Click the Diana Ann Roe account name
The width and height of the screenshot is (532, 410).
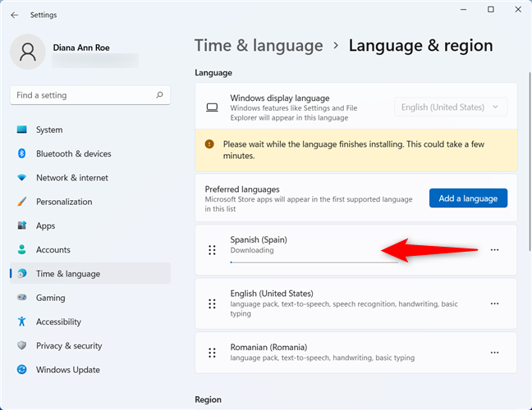pyautogui.click(x=81, y=48)
